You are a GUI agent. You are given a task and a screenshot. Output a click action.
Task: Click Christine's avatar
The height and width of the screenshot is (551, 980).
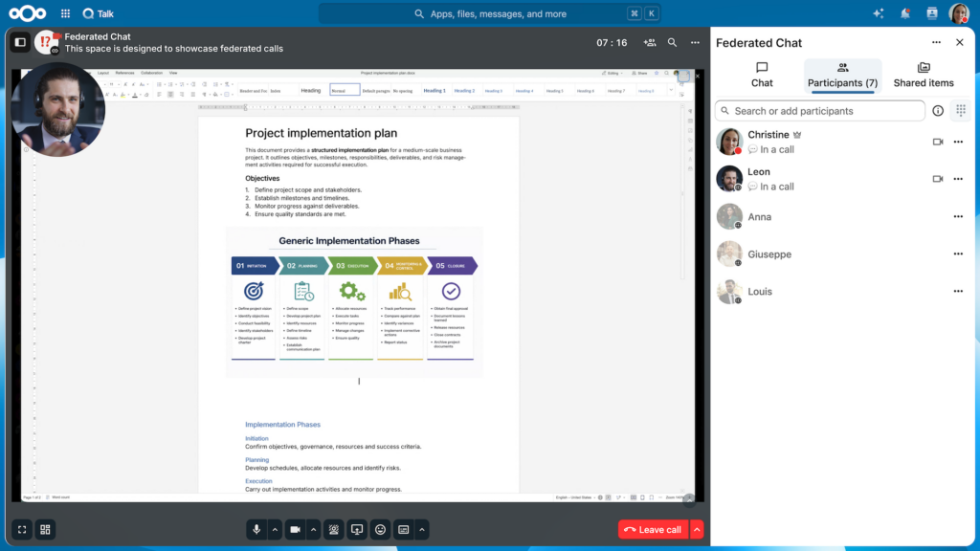click(x=729, y=142)
